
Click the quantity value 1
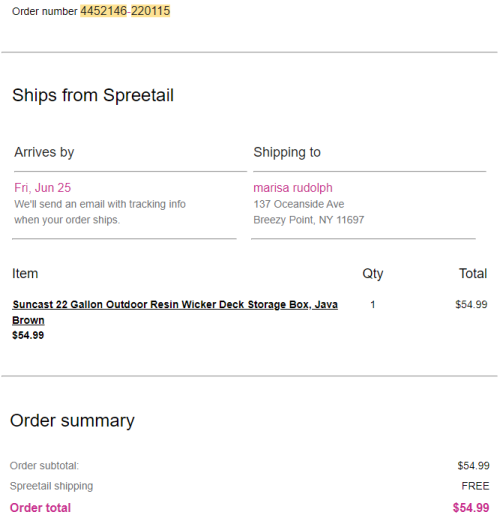tap(373, 305)
